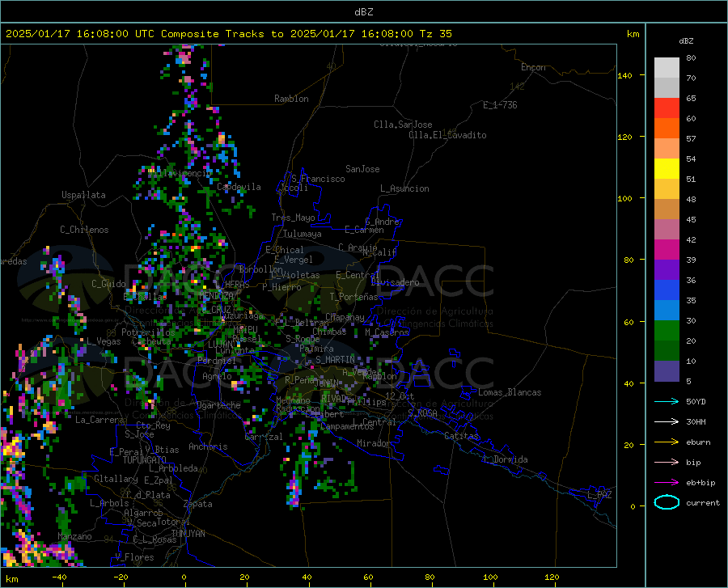728x588 pixels.
Task: Click the S_MARTIN map label
Action: (335, 360)
